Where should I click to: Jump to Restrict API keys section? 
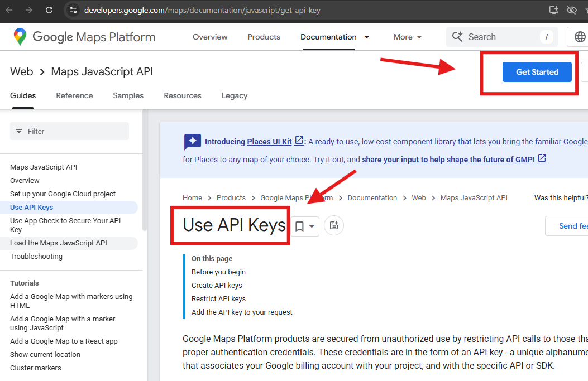(219, 299)
